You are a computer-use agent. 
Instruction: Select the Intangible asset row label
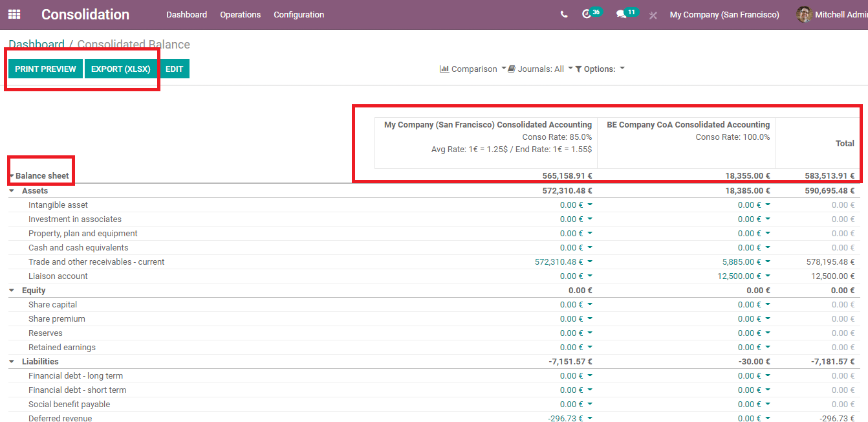tap(58, 205)
